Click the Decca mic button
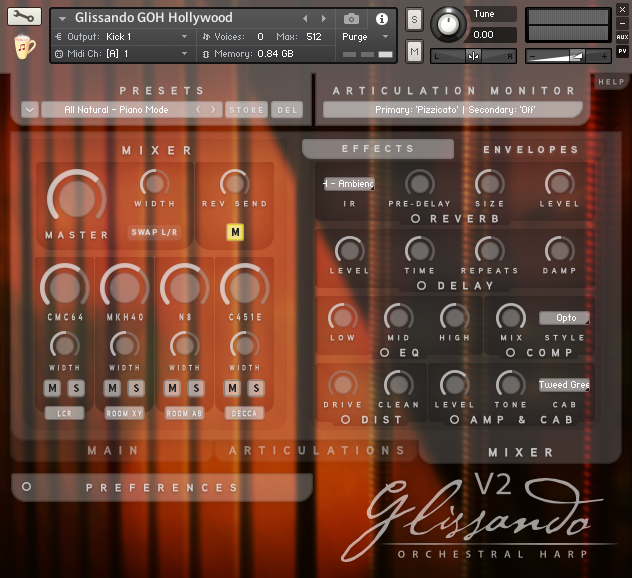The width and height of the screenshot is (632, 578). click(244, 414)
